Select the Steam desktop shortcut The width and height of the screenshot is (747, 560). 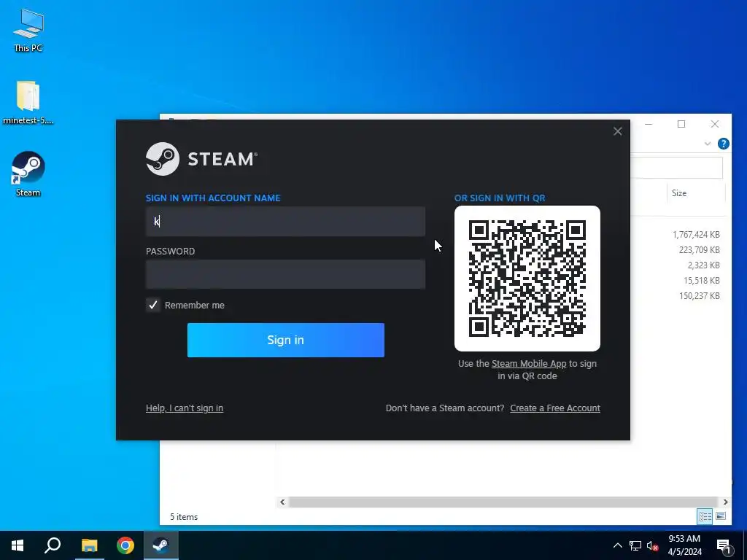tap(28, 174)
